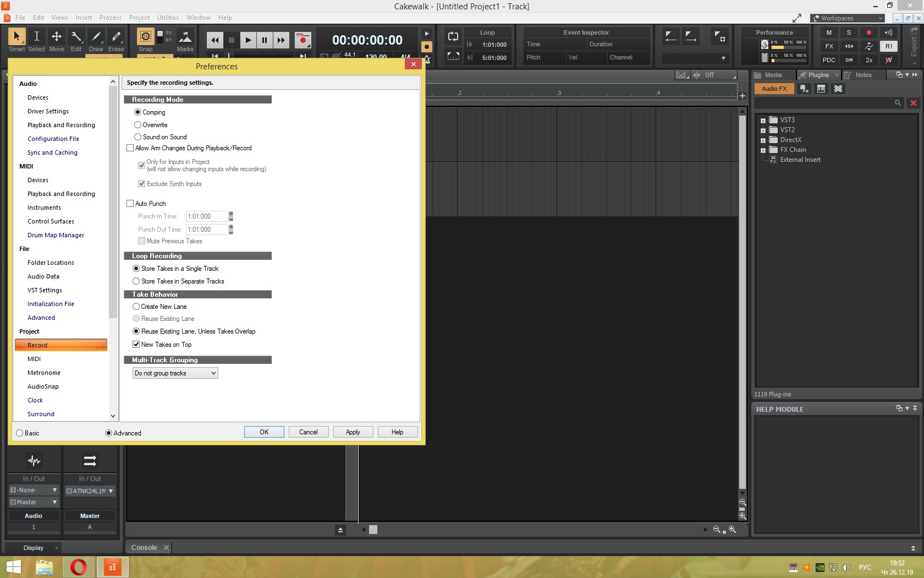This screenshot has height=578, width=924.
Task: Activate the Move tool
Action: [x=57, y=40]
